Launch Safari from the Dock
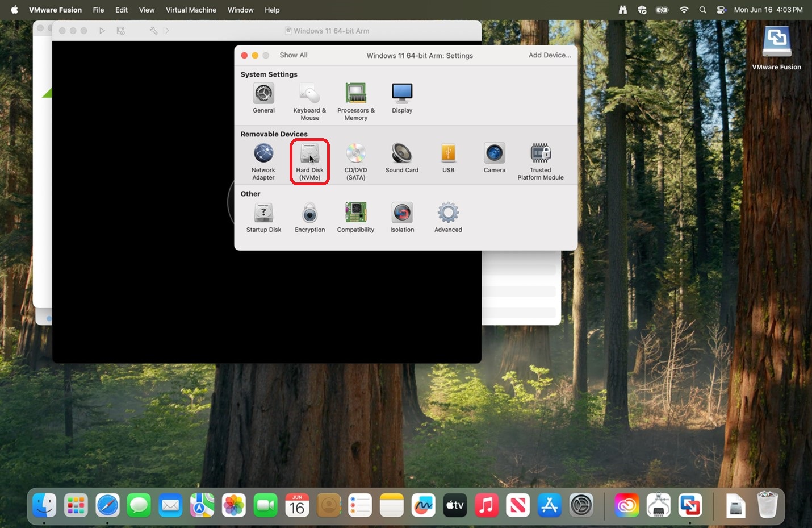Image resolution: width=812 pixels, height=528 pixels. point(107,505)
